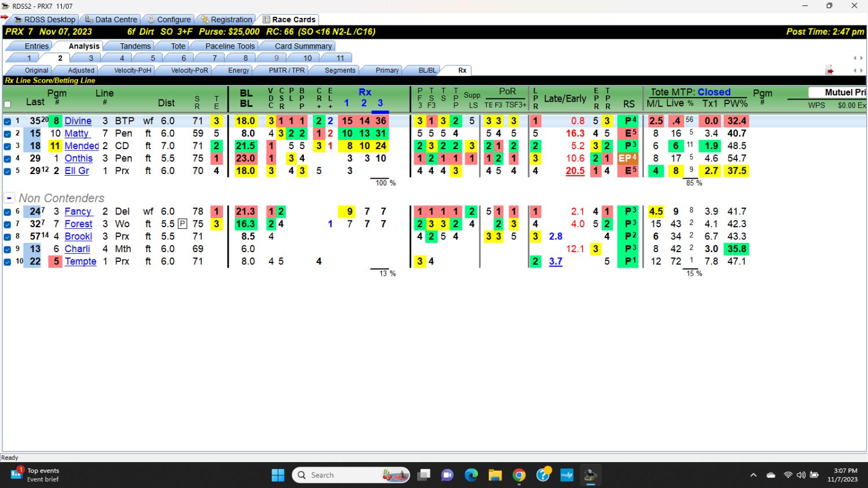The height and width of the screenshot is (488, 868).
Task: Click right scroll arrow of the view tabs row
Action: (x=861, y=71)
